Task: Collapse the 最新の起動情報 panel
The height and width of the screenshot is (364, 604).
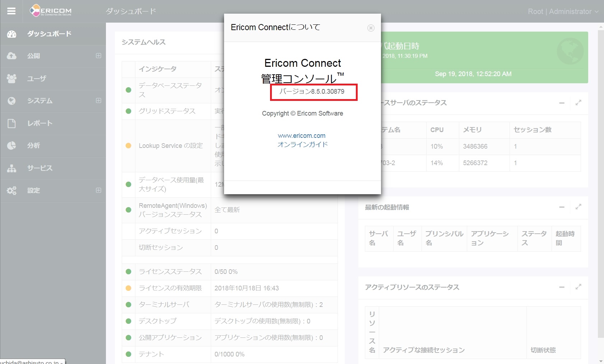Action: tap(562, 207)
